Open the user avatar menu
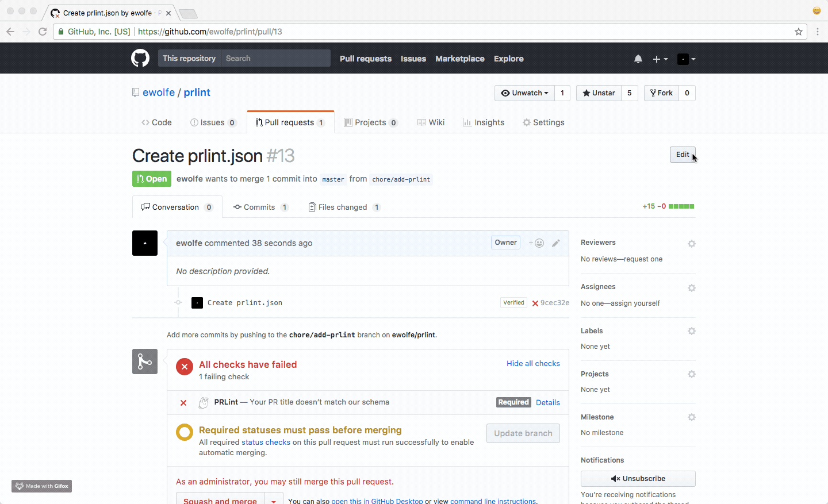 [x=687, y=59]
